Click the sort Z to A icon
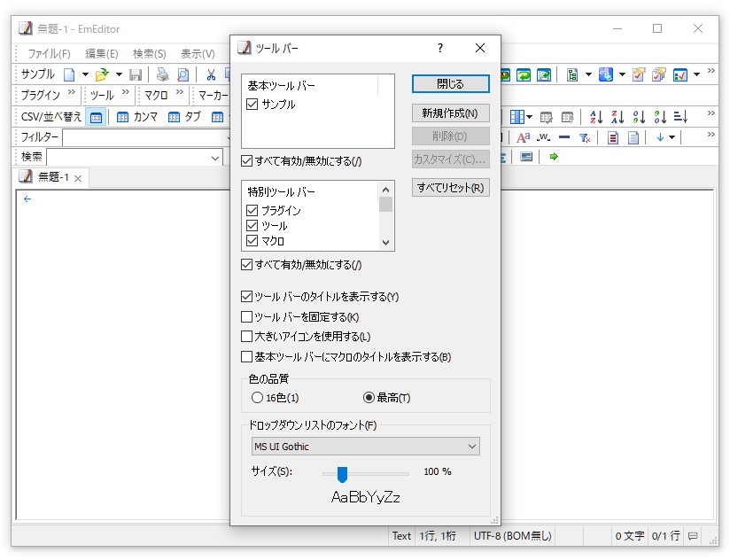The height and width of the screenshot is (560, 730). 617,117
